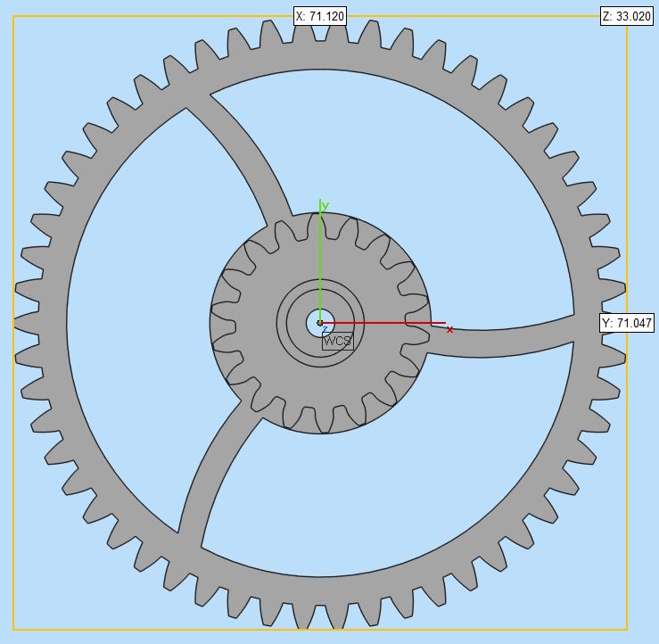
Task: Select the WCS label box
Action: 338,341
